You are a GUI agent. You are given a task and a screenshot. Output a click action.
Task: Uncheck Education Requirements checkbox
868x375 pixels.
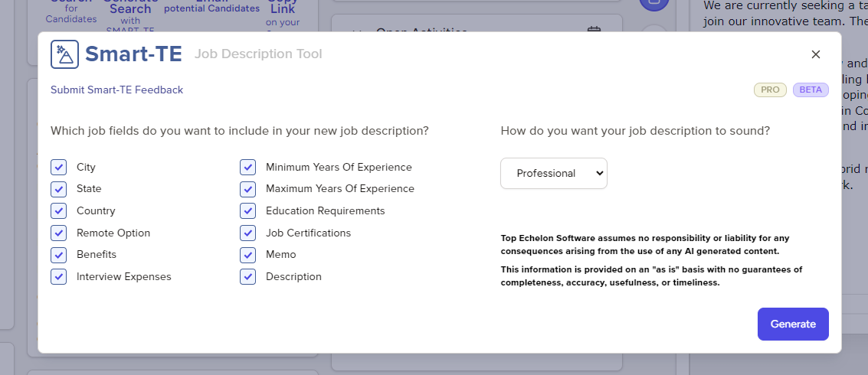point(247,210)
